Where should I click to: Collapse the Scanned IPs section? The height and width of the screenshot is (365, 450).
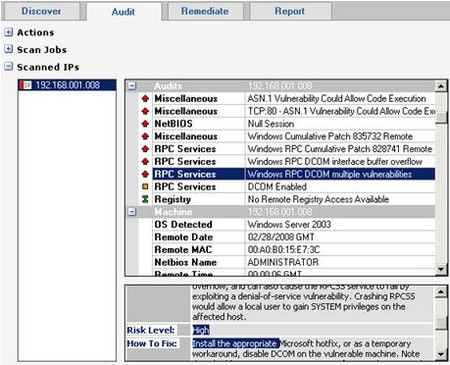point(9,67)
